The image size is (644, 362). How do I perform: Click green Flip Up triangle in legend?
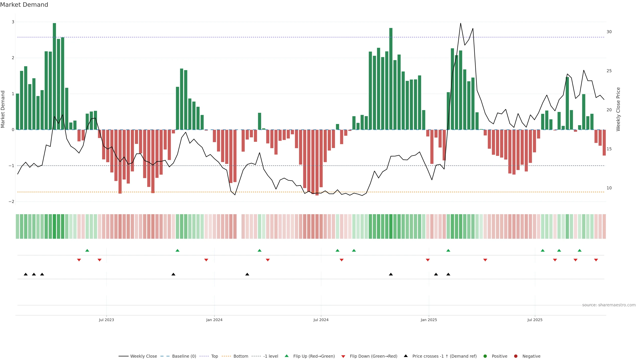click(x=287, y=356)
